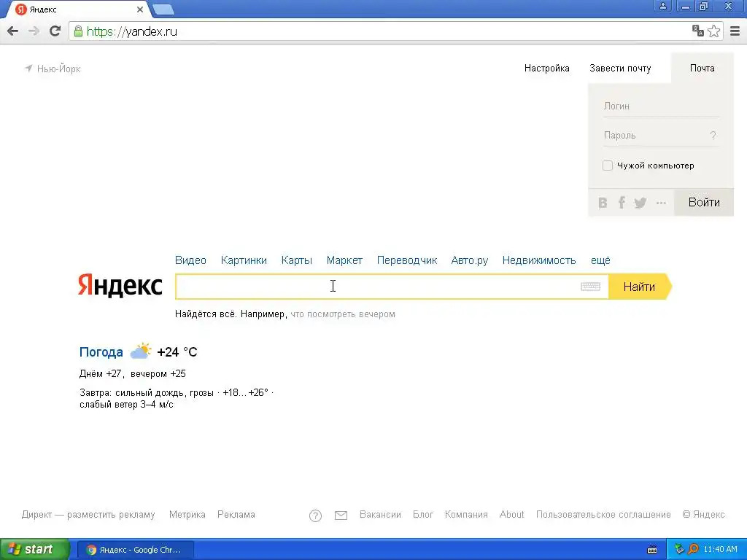Open the page translate icon

pyautogui.click(x=697, y=31)
